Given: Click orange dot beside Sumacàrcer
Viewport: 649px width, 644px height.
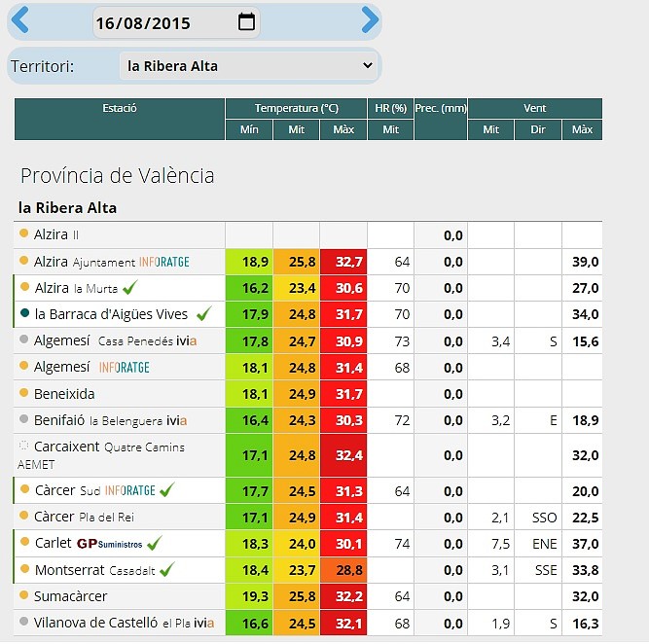Looking at the screenshot, I should [x=24, y=594].
